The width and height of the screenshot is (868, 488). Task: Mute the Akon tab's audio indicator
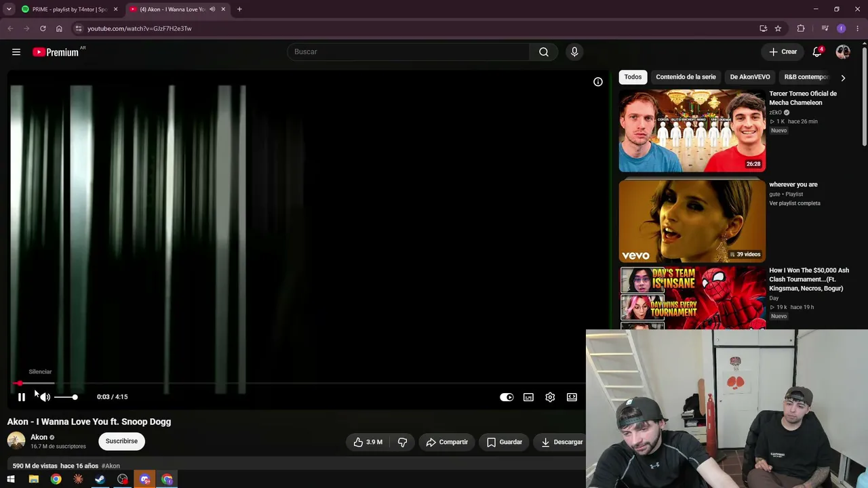click(x=212, y=9)
